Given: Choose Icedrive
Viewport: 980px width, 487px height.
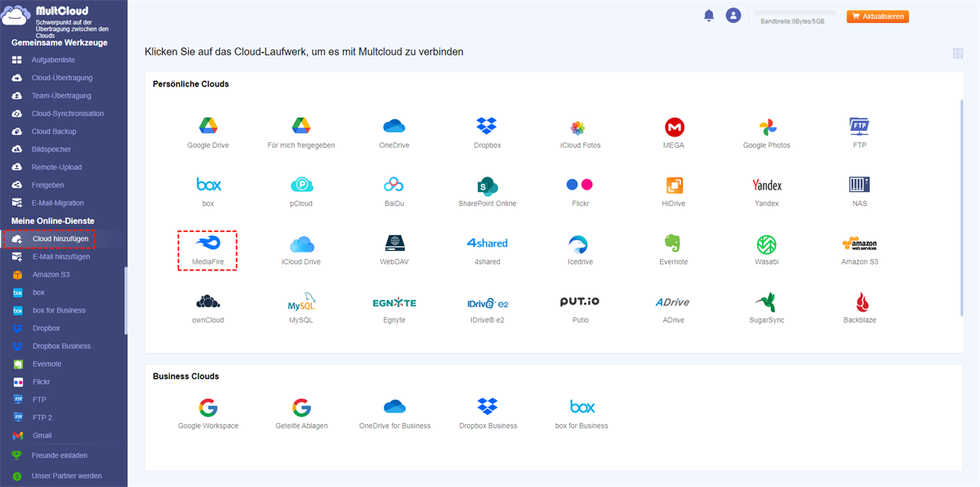Looking at the screenshot, I should [x=580, y=243].
